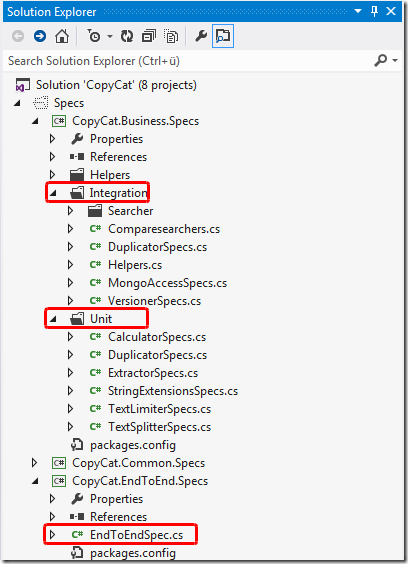Open the Solution Explorer window position menu

click(x=358, y=12)
